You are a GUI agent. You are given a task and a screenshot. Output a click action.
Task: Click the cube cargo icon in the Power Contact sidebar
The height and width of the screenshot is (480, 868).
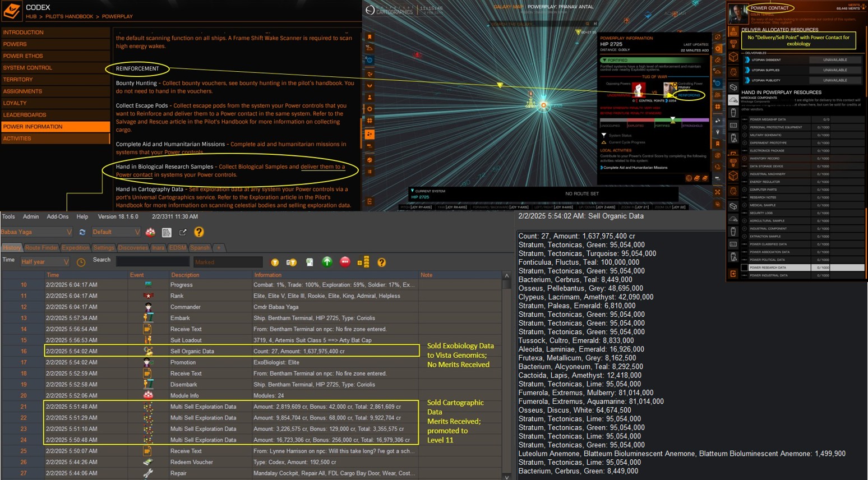(733, 57)
